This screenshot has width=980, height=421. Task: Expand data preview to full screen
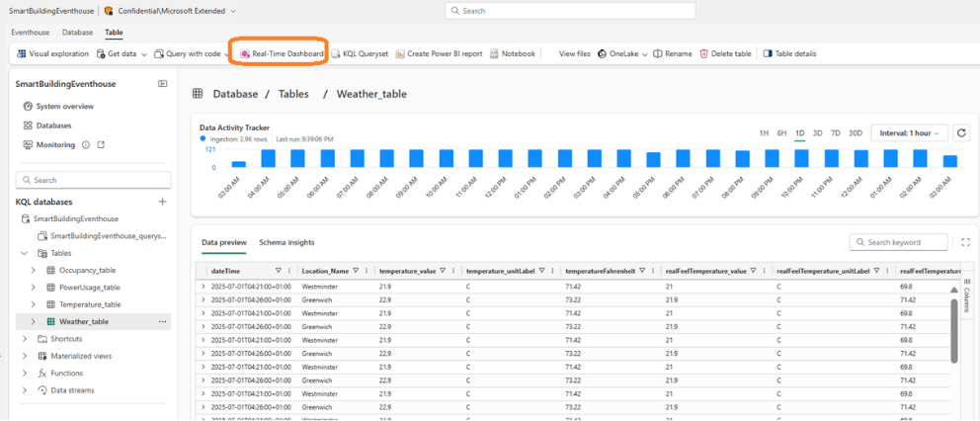pyautogui.click(x=965, y=242)
